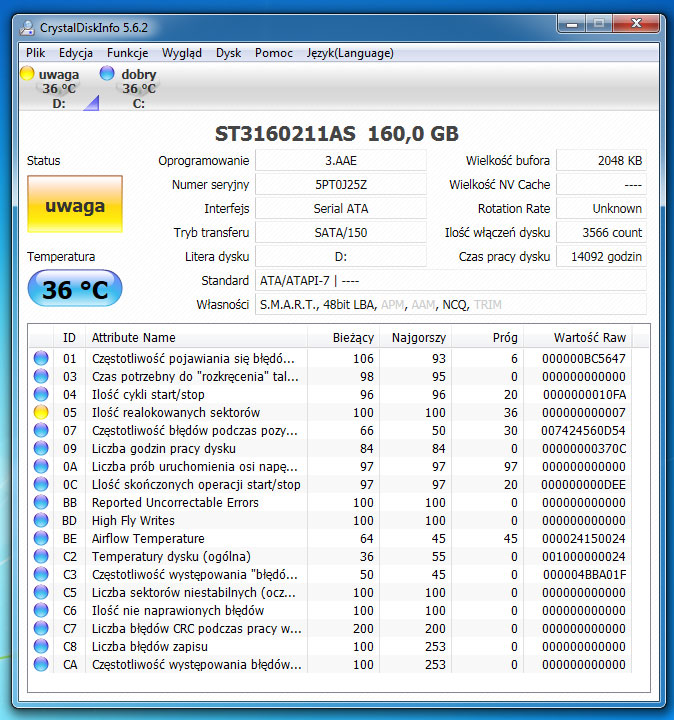Click the Attribute Name column header

(197, 338)
